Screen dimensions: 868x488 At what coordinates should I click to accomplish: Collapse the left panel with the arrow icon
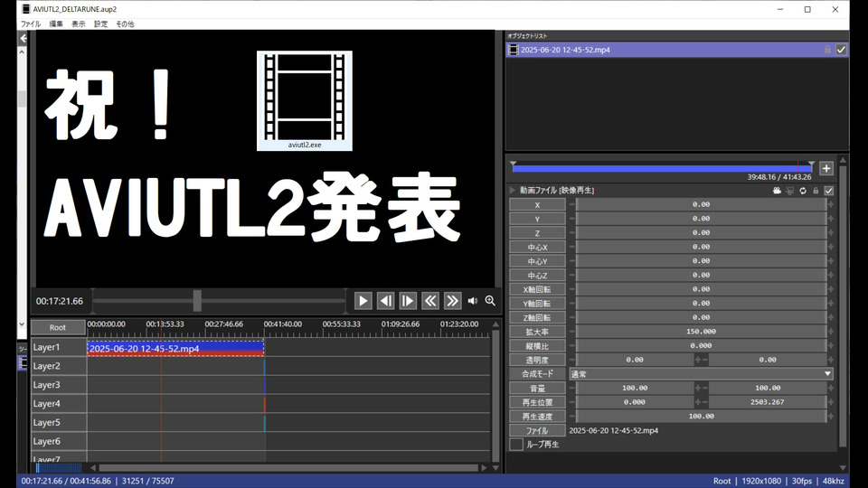click(24, 38)
